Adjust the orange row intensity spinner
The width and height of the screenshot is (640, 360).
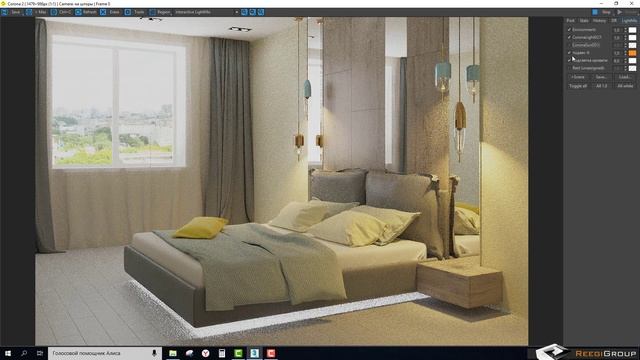pyautogui.click(x=625, y=53)
